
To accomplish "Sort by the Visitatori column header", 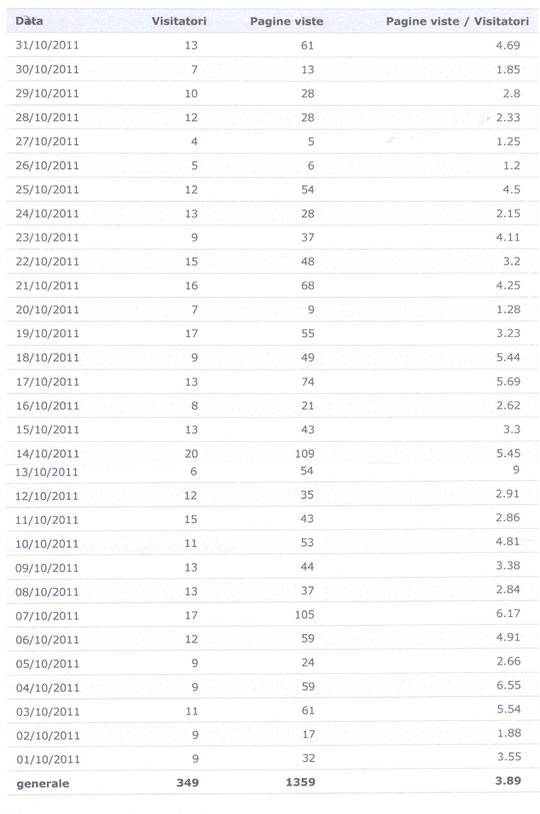I will [179, 21].
